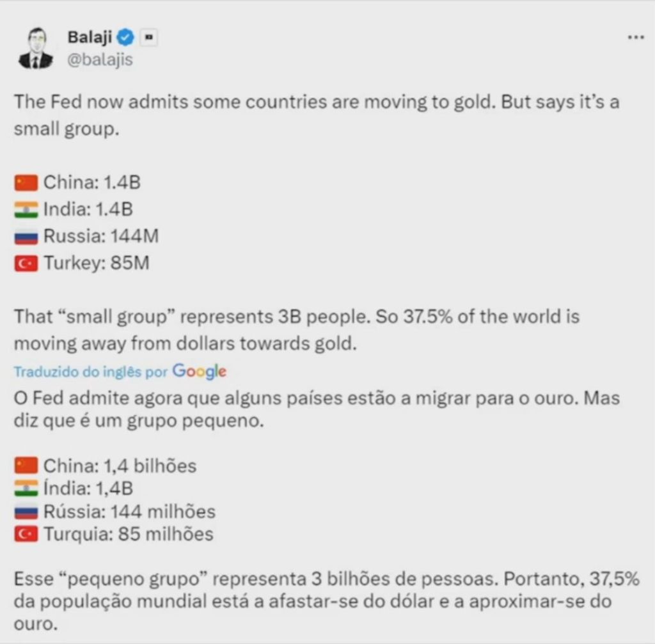The height and width of the screenshot is (644, 655).
Task: Open the three-dot more options menu
Action: [x=635, y=38]
